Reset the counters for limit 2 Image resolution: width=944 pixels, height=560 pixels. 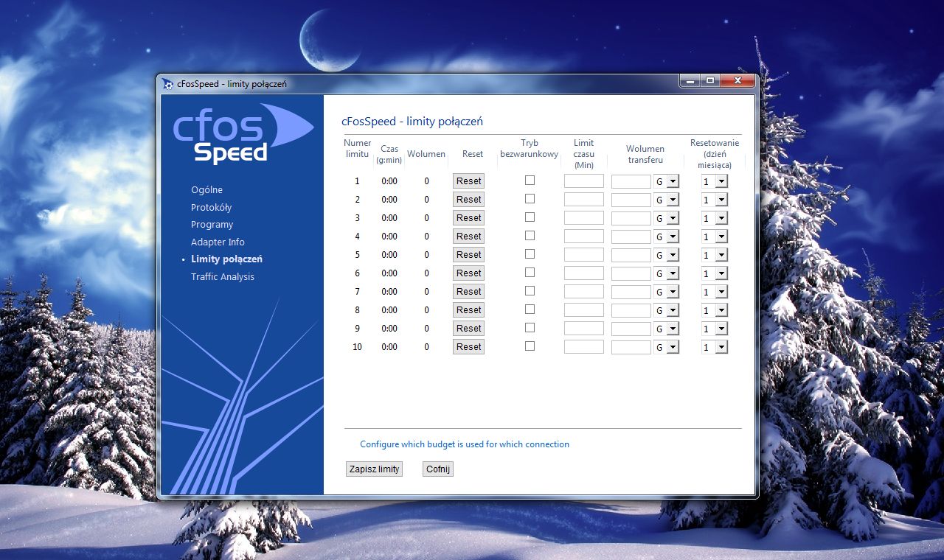(468, 200)
